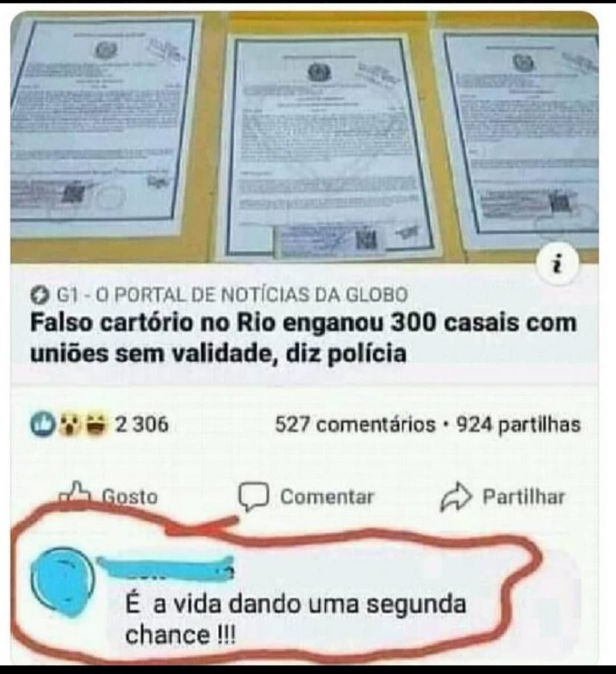This screenshot has width=616, height=674.
Task: Click the thumbs-up Gosto icon
Action: click(74, 494)
